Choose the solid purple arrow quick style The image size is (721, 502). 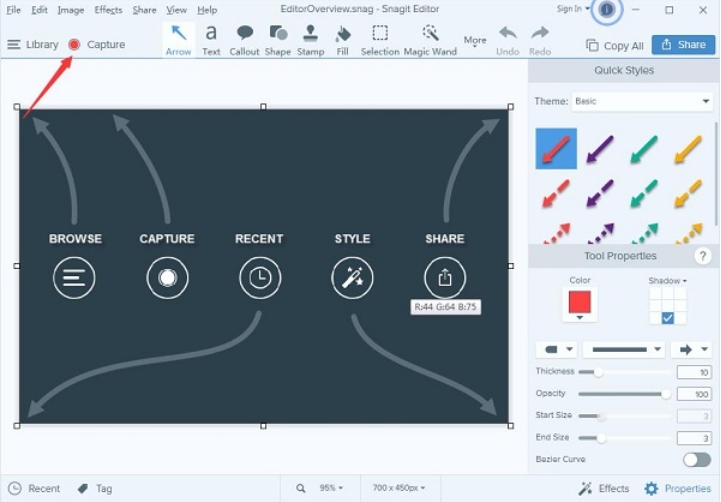(x=600, y=148)
